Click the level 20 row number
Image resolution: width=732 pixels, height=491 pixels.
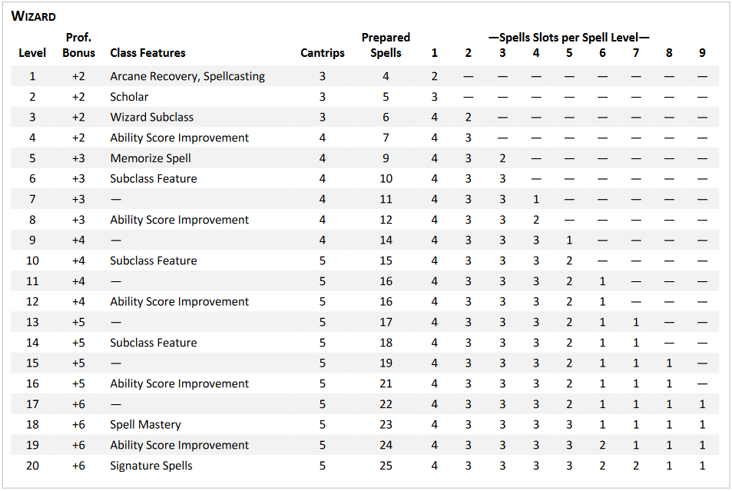(x=32, y=466)
